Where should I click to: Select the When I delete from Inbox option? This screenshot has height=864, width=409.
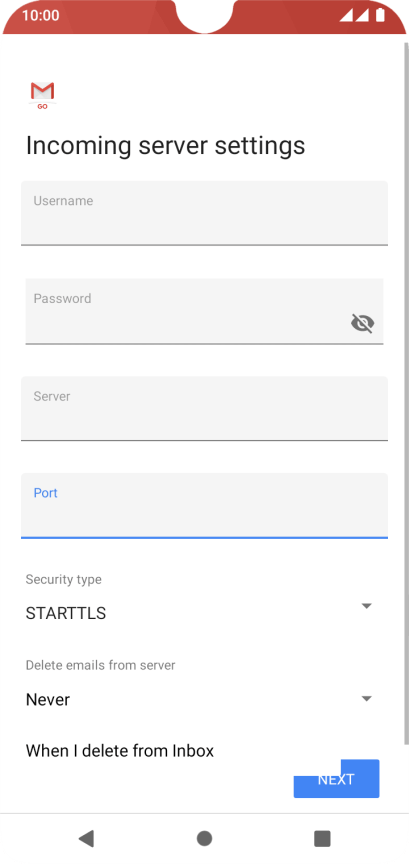click(120, 750)
